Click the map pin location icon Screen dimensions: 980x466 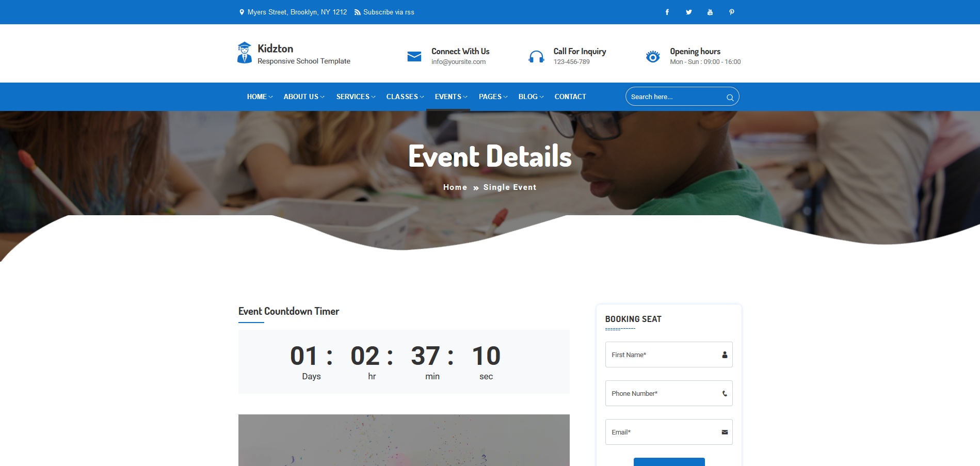[242, 12]
